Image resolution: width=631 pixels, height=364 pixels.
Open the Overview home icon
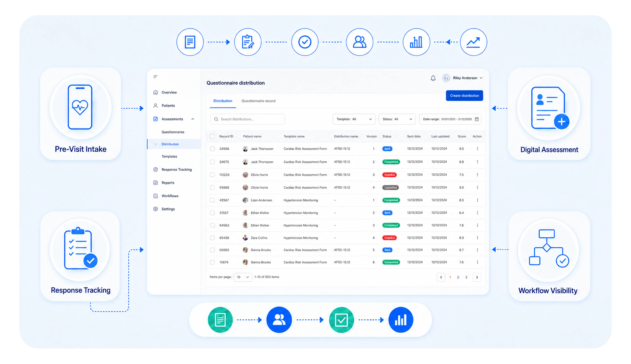pyautogui.click(x=155, y=92)
